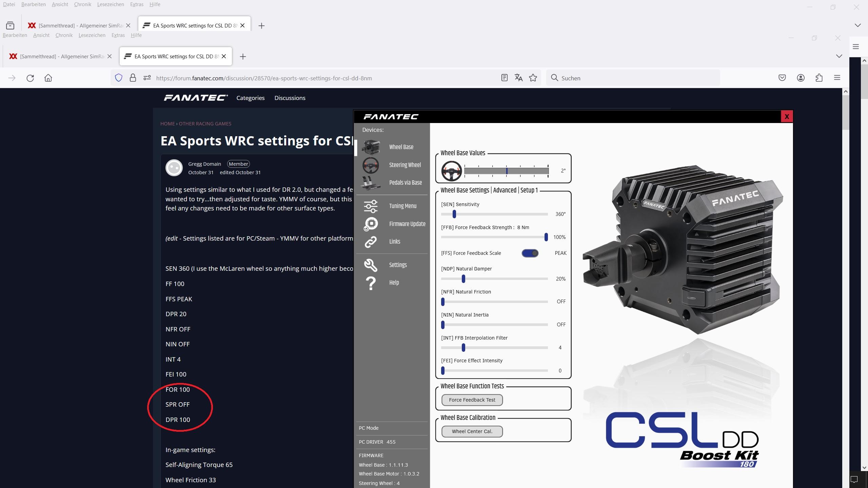Adjust Natural Damper slider handle

(x=463, y=279)
